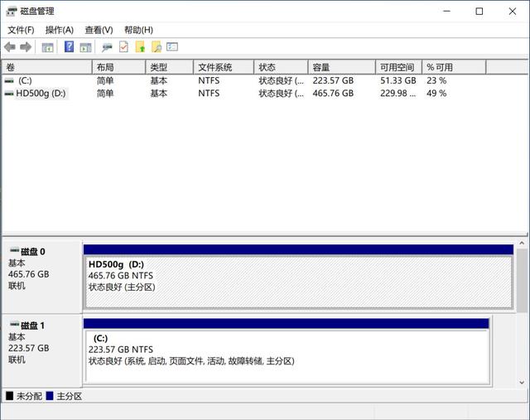Sort by the 布局 column header
The width and height of the screenshot is (530, 420).
click(118, 67)
